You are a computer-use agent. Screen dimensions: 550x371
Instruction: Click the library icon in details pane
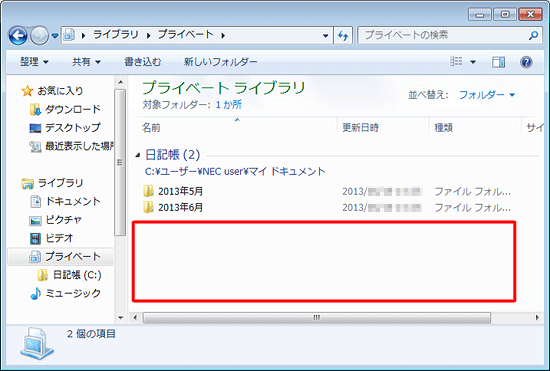coord(37,344)
